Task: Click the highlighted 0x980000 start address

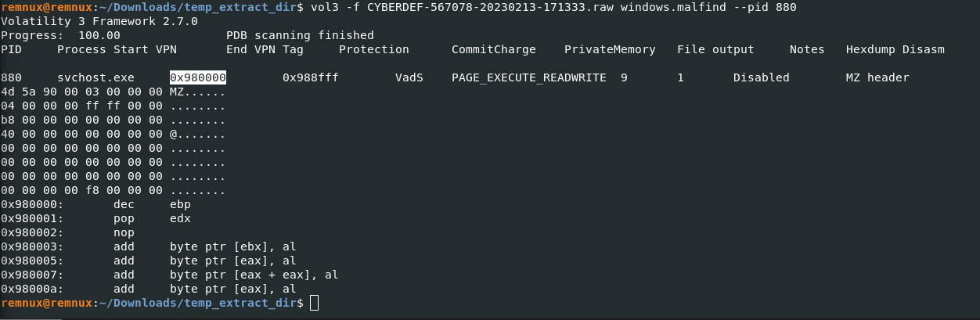Action: (198, 78)
